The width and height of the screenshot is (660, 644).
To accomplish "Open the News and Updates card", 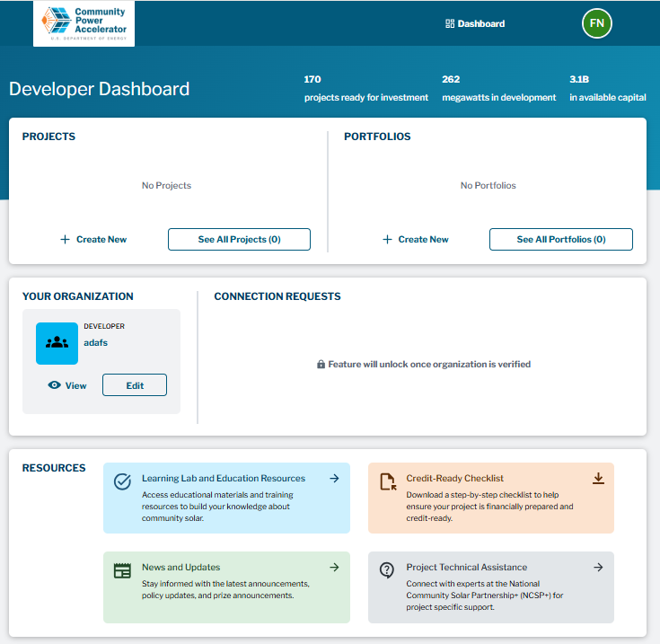I will pyautogui.click(x=226, y=587).
